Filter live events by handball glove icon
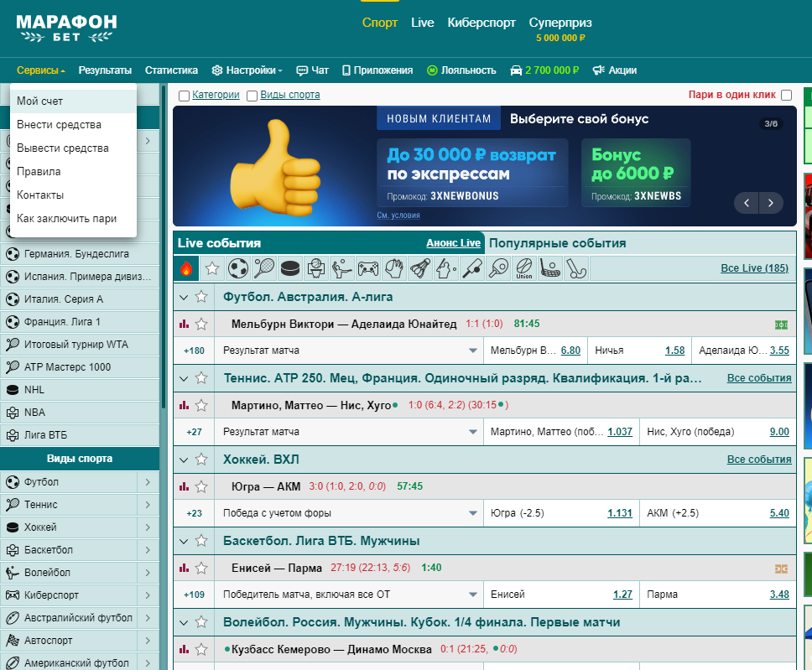Viewport: 812px width, 670px height. [394, 268]
